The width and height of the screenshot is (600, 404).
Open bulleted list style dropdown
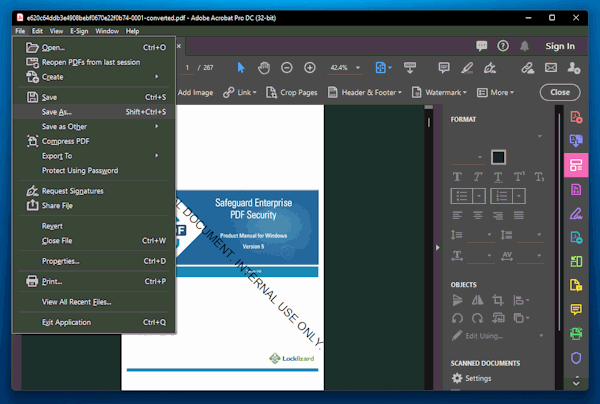[x=479, y=196]
